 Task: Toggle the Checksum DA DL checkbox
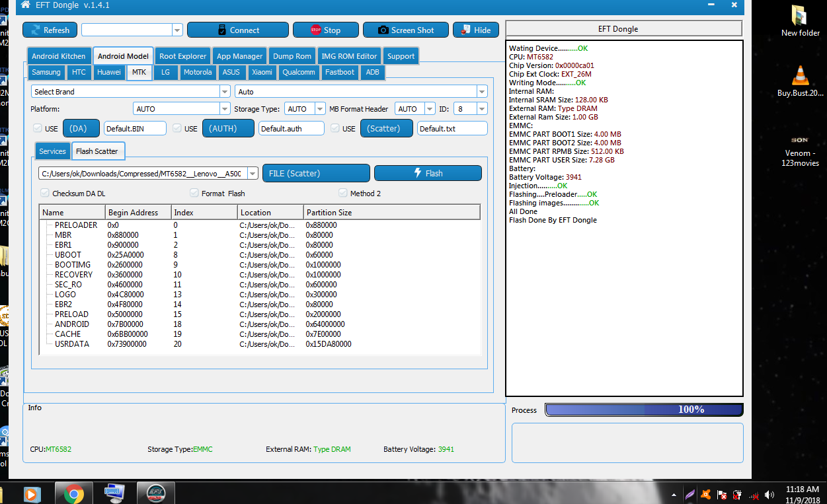45,193
